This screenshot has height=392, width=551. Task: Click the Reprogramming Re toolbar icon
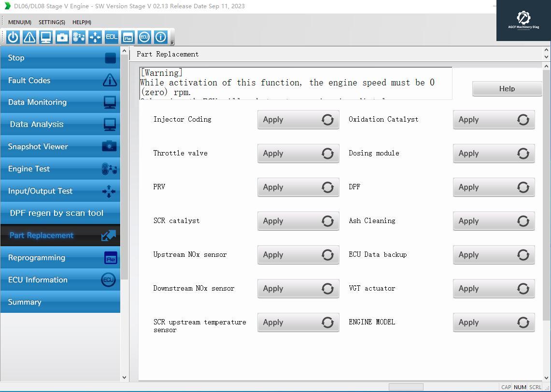pyautogui.click(x=127, y=37)
